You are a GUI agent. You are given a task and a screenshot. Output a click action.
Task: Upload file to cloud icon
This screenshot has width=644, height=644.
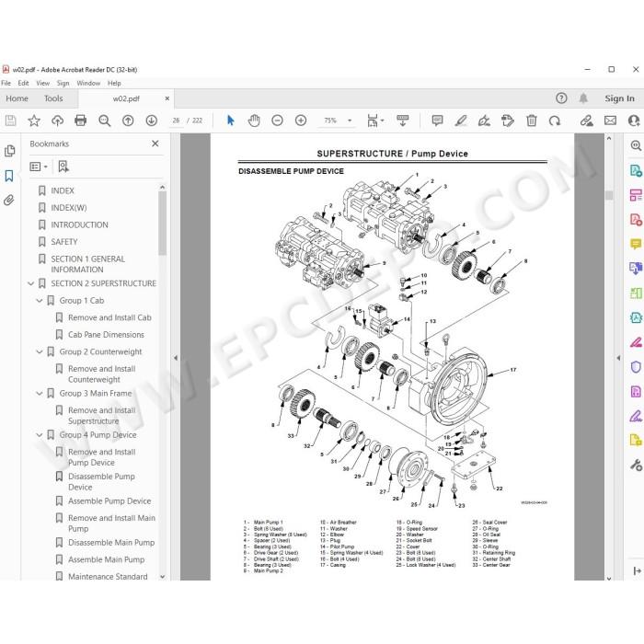click(x=57, y=121)
